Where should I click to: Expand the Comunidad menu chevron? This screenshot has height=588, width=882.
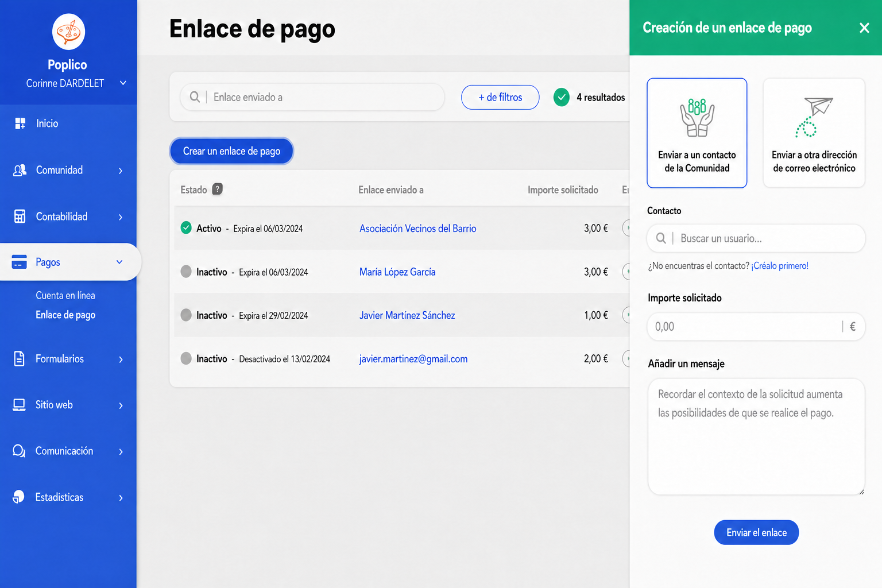point(121,171)
